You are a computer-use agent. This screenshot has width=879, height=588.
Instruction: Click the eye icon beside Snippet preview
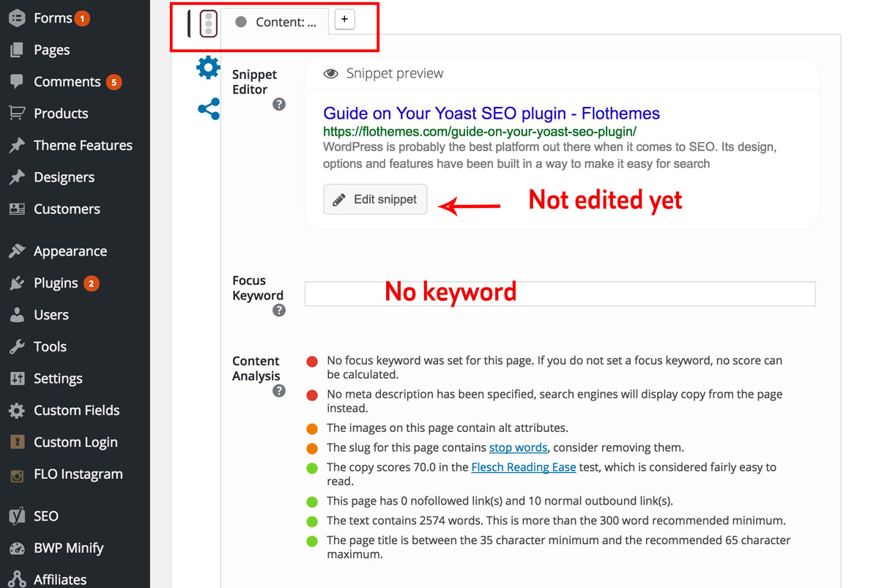331,73
